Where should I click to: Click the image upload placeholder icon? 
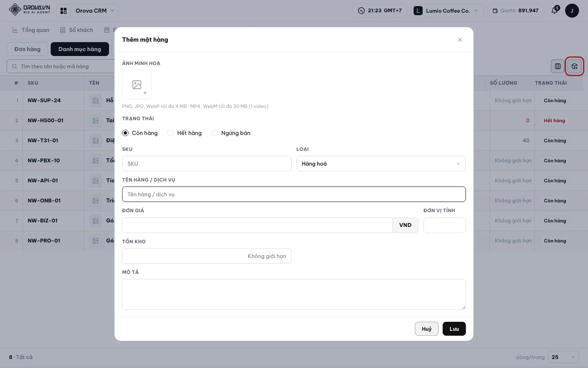(137, 85)
